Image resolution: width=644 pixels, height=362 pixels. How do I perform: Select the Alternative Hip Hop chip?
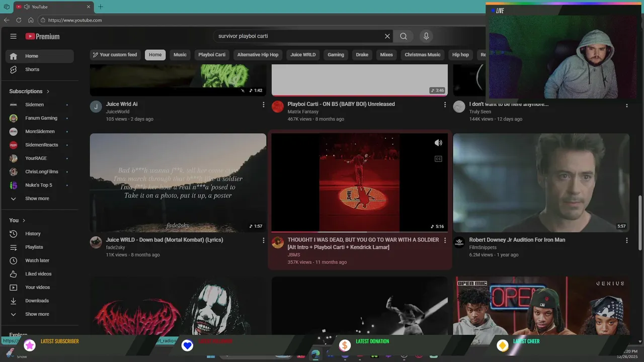coord(258,55)
